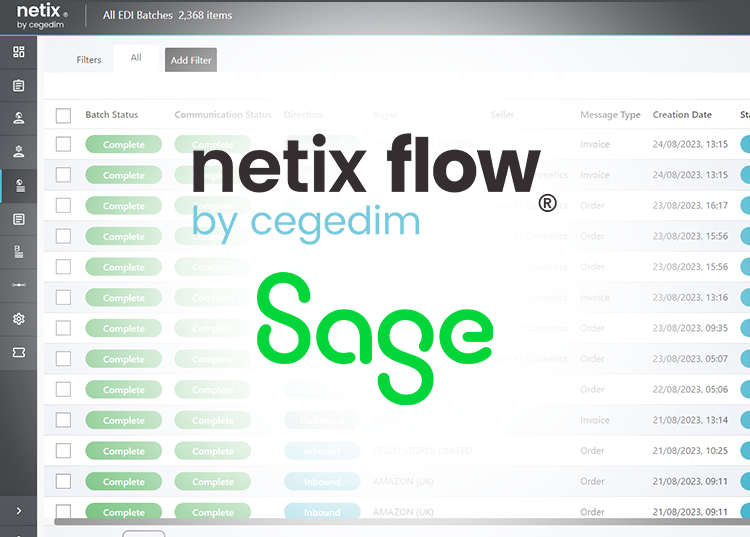
Task: Click creation date 22/08/2023, 05:06
Action: pos(690,389)
